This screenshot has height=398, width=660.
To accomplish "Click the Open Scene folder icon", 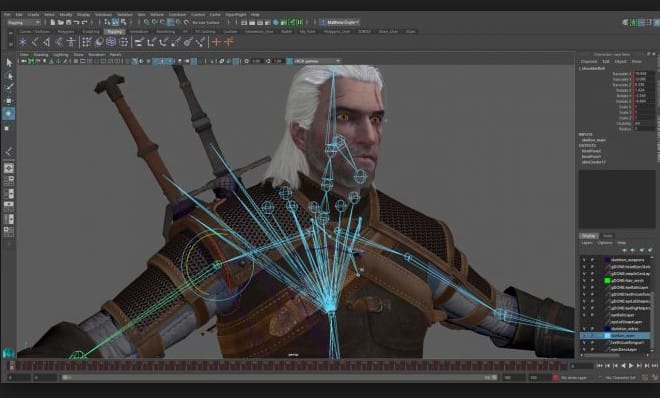I will [61, 22].
